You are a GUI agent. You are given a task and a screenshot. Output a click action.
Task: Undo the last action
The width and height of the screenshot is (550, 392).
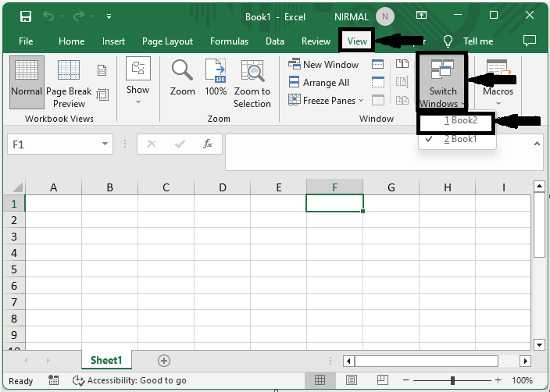[x=48, y=16]
